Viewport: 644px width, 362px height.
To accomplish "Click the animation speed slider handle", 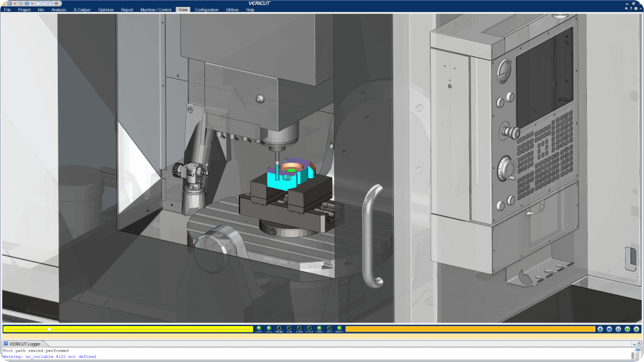I will [49, 329].
